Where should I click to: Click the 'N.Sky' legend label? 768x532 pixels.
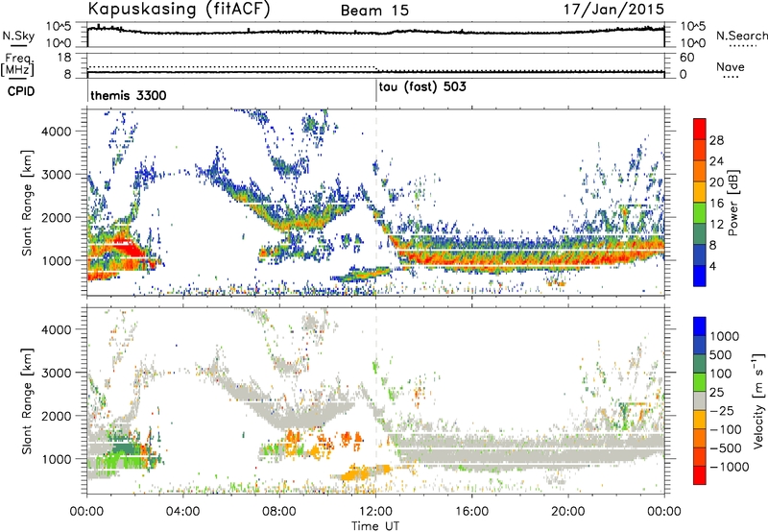(x=18, y=36)
